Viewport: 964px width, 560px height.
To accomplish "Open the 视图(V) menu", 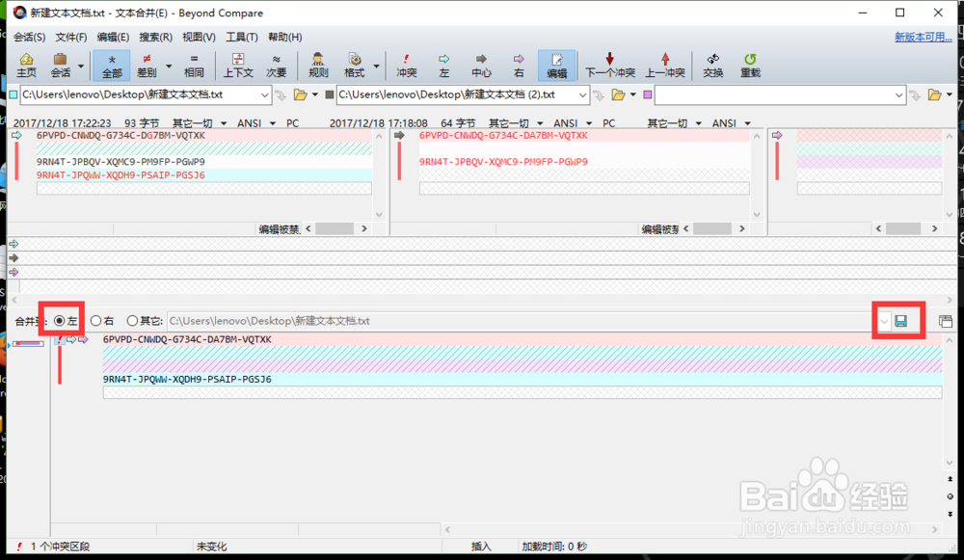I will point(199,37).
